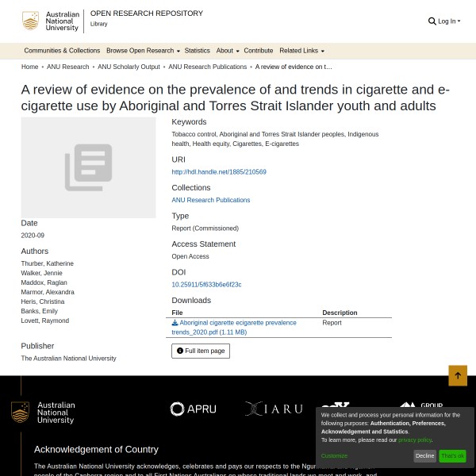The image size is (476, 476).
Task: Click the APRU logo in footer
Action: tap(193, 409)
